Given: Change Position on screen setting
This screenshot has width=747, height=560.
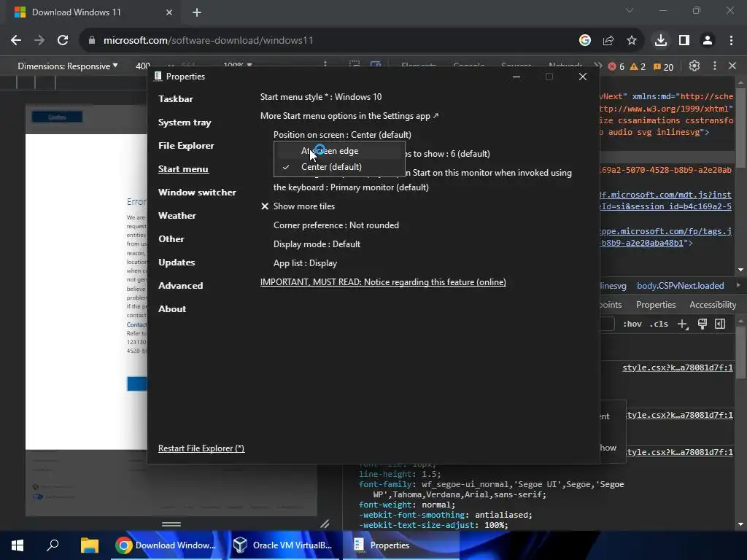Looking at the screenshot, I should pyautogui.click(x=342, y=135).
